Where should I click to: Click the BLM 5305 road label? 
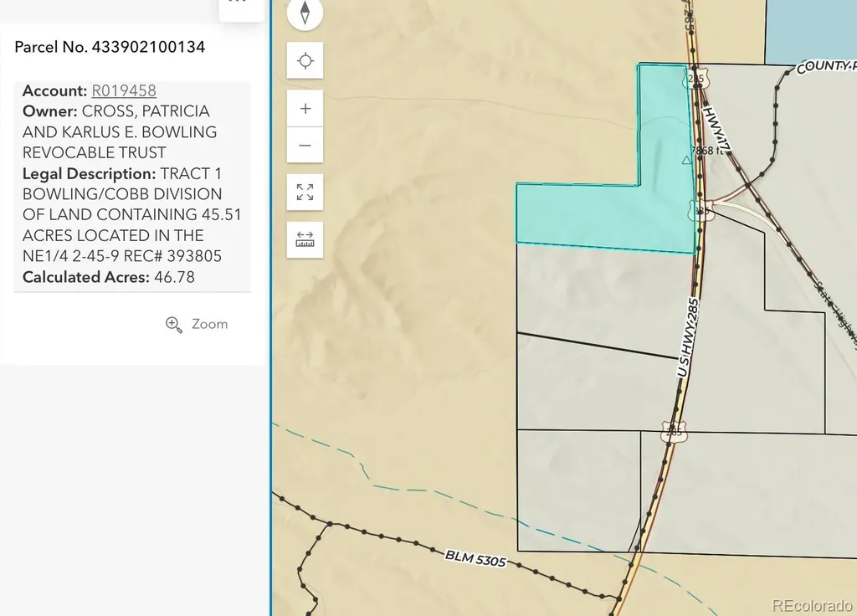click(x=475, y=558)
